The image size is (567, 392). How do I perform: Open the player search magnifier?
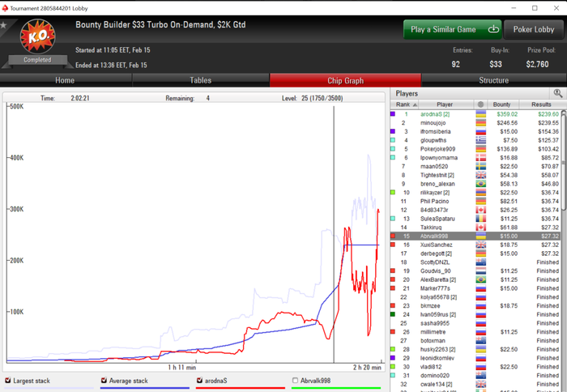(557, 93)
